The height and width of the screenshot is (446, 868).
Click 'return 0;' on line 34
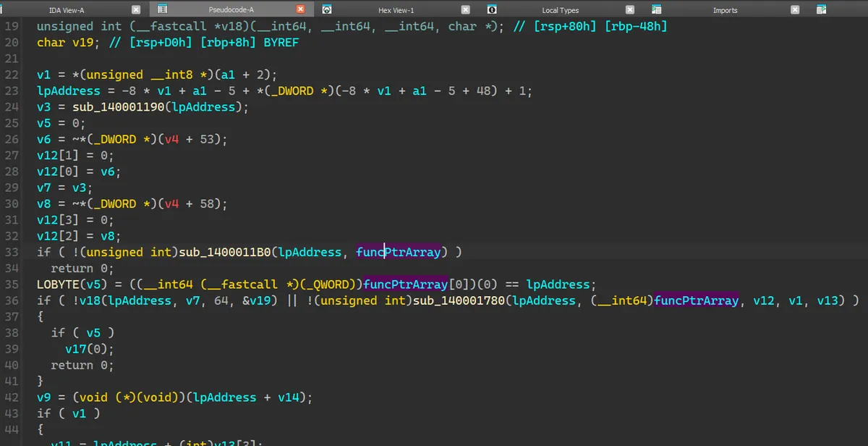(x=82, y=268)
